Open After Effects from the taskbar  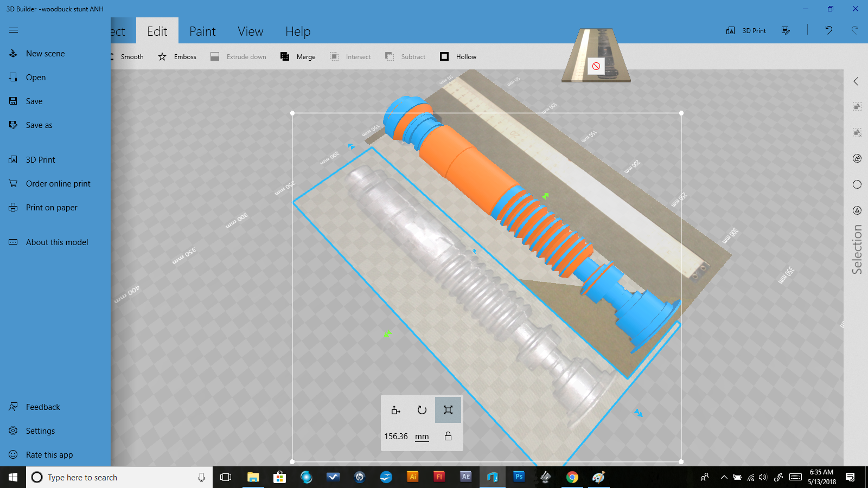pos(466,477)
